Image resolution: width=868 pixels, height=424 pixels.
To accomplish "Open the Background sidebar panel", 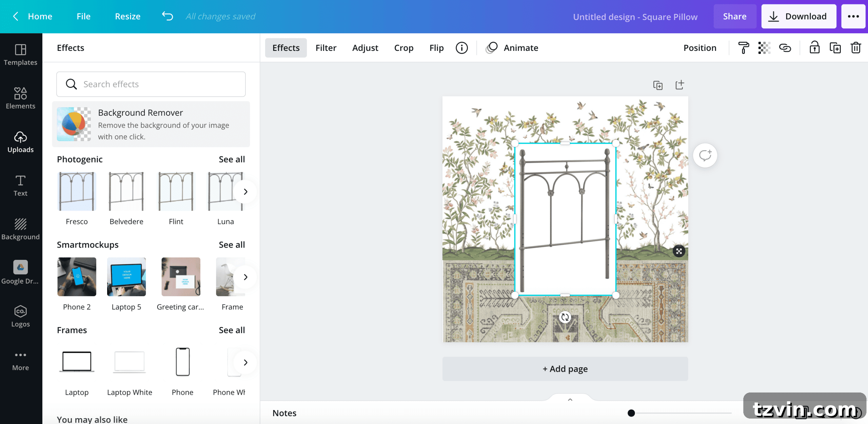I will point(20,229).
